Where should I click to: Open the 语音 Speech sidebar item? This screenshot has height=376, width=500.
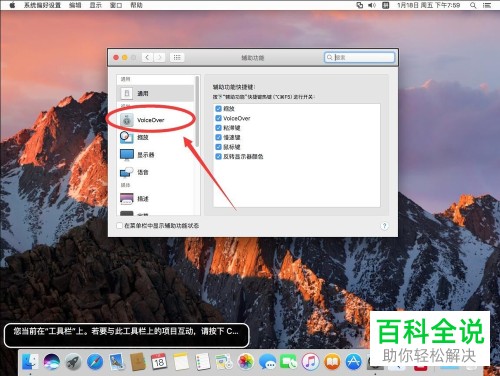(155, 172)
